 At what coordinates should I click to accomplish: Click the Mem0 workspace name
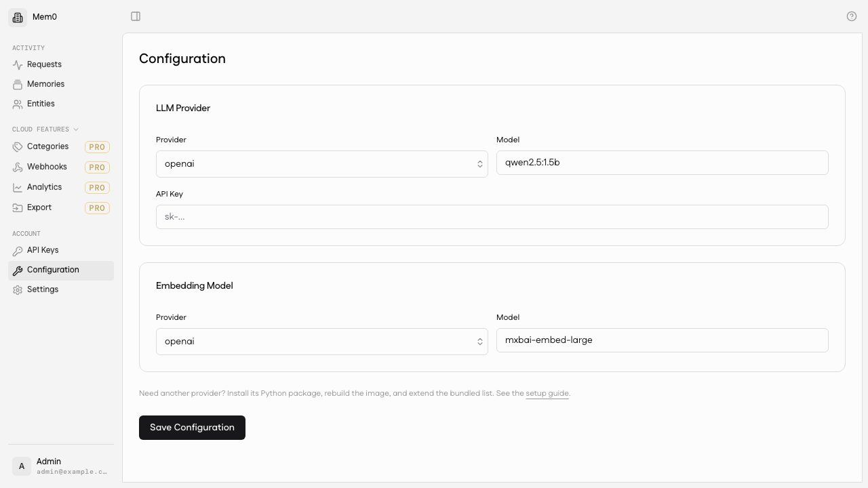pyautogui.click(x=45, y=17)
